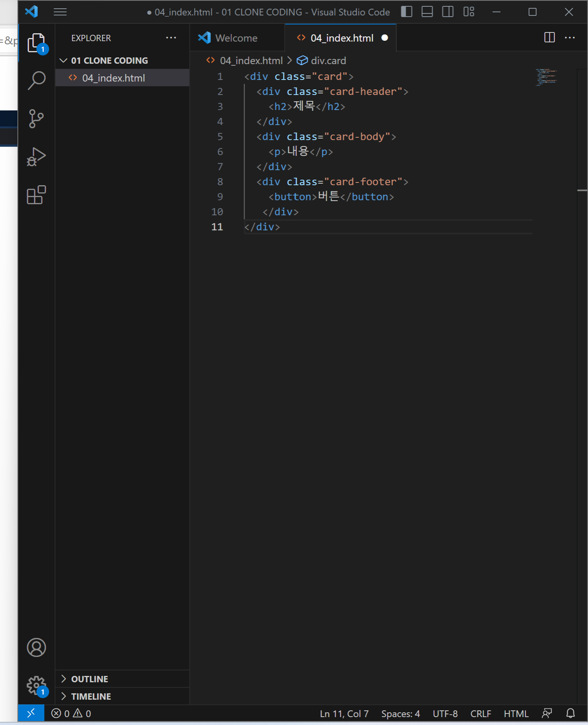Click closing </div> on line 11
This screenshot has width=588, height=725.
point(262,227)
